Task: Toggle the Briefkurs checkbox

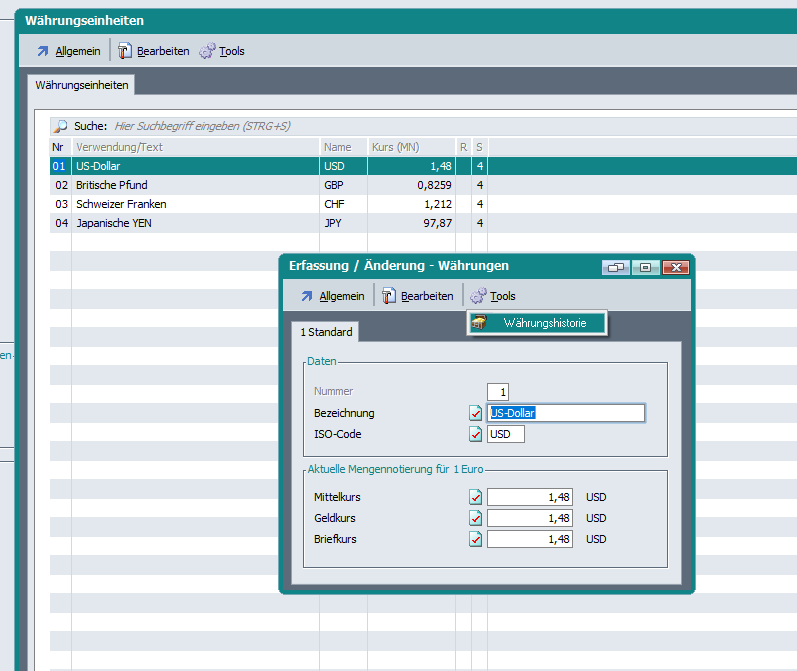Action: 476,539
